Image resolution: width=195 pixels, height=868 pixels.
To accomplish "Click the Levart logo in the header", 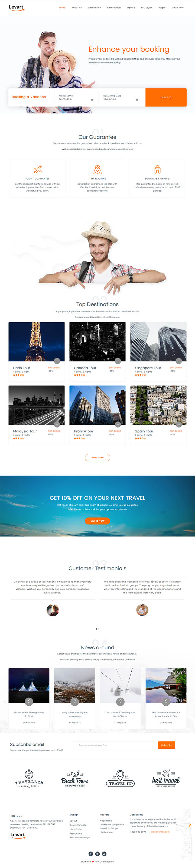I will [x=17, y=7].
